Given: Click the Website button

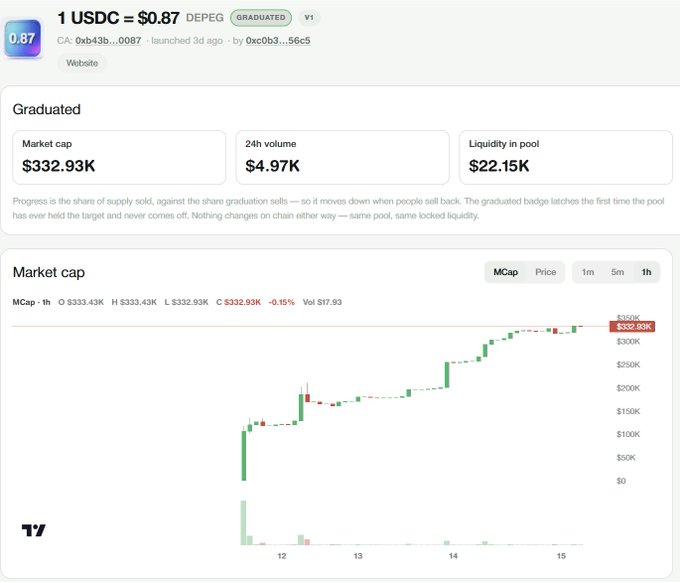Looking at the screenshot, I should (x=82, y=63).
